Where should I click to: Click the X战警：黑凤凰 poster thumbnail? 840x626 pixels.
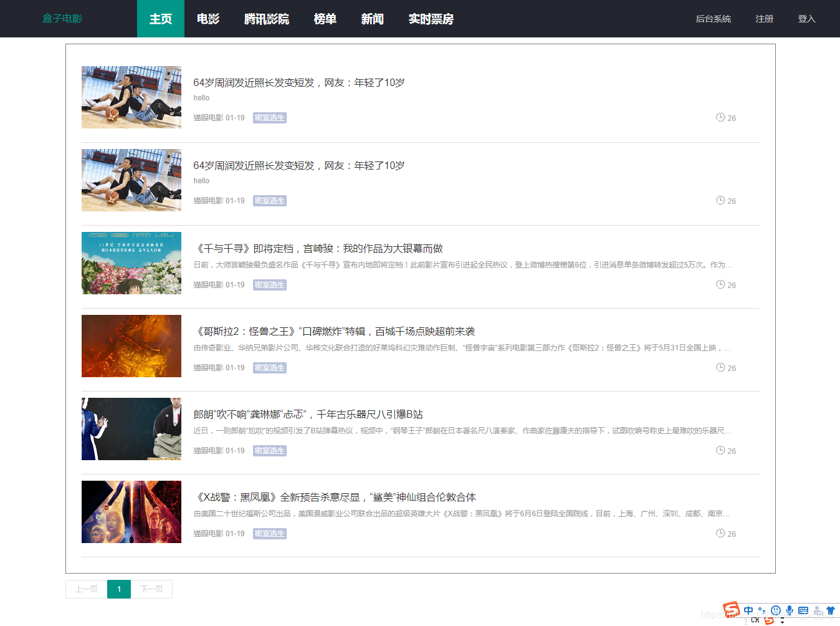(131, 511)
